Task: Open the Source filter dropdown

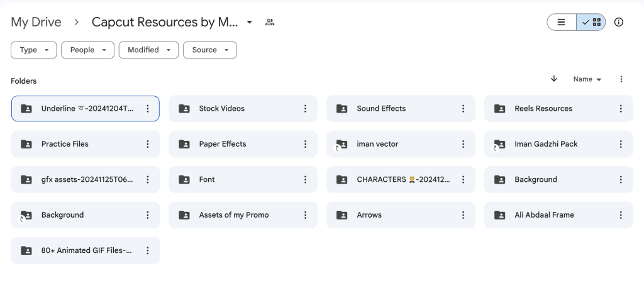Action: [x=209, y=50]
